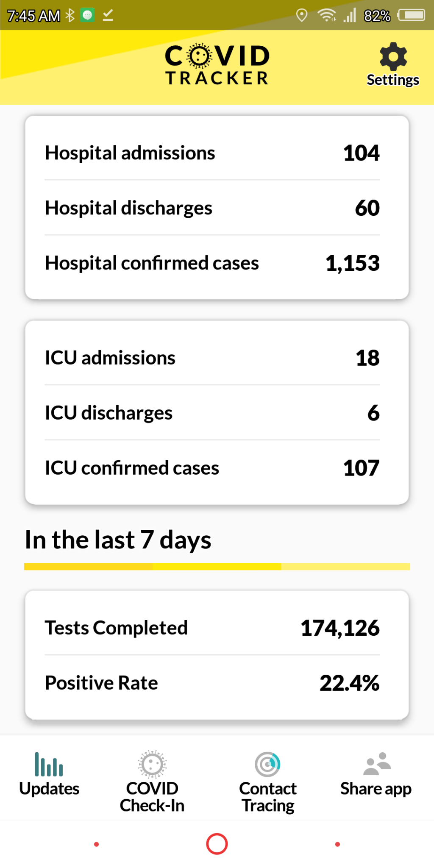Tap the Hospital confirmed cases value 1,153
This screenshot has width=434, height=868.
point(353,263)
